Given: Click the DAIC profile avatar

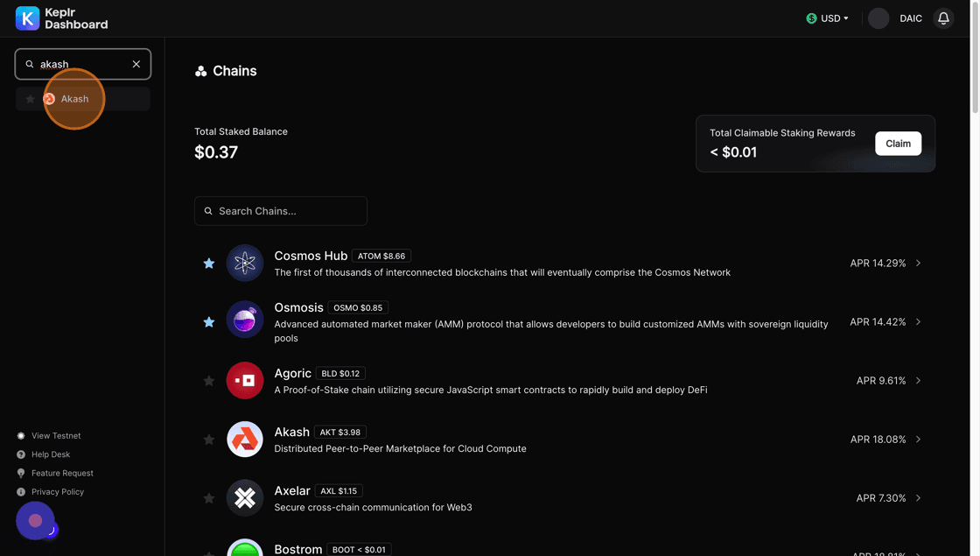Looking at the screenshot, I should pyautogui.click(x=878, y=18).
